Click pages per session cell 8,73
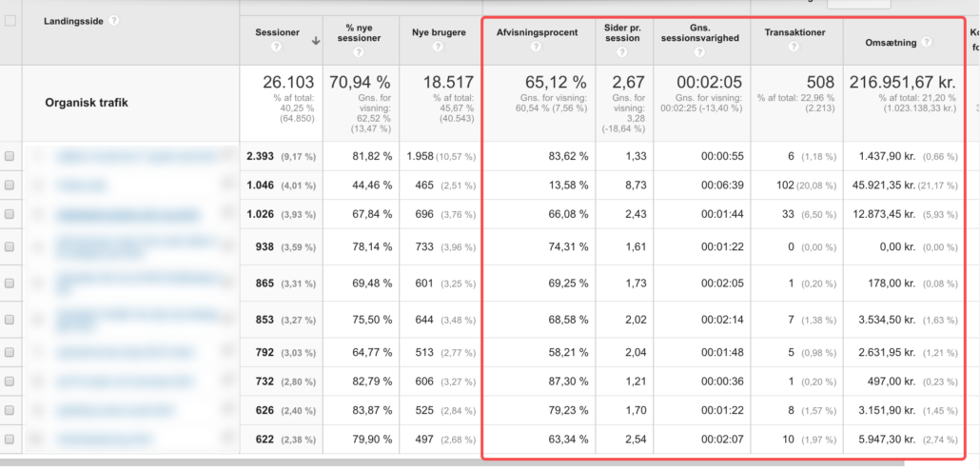 [637, 186]
